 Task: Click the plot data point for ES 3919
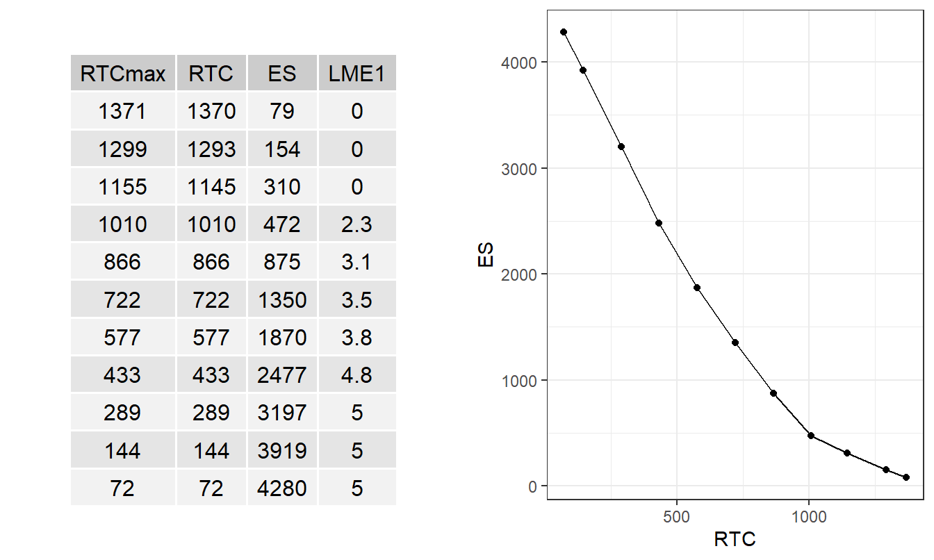583,70
